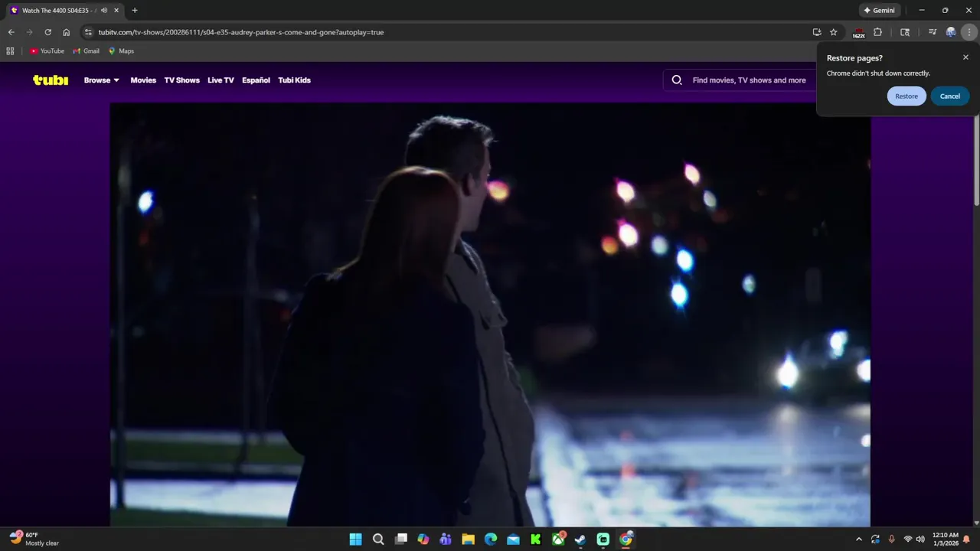Open Microsoft Teams in taskbar

[x=446, y=540]
